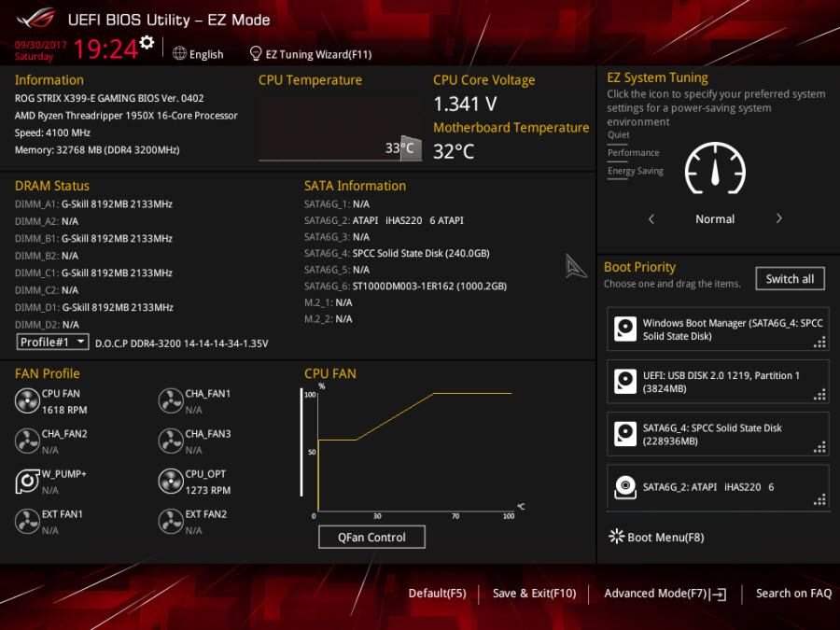Open the English language selector

coord(198,54)
